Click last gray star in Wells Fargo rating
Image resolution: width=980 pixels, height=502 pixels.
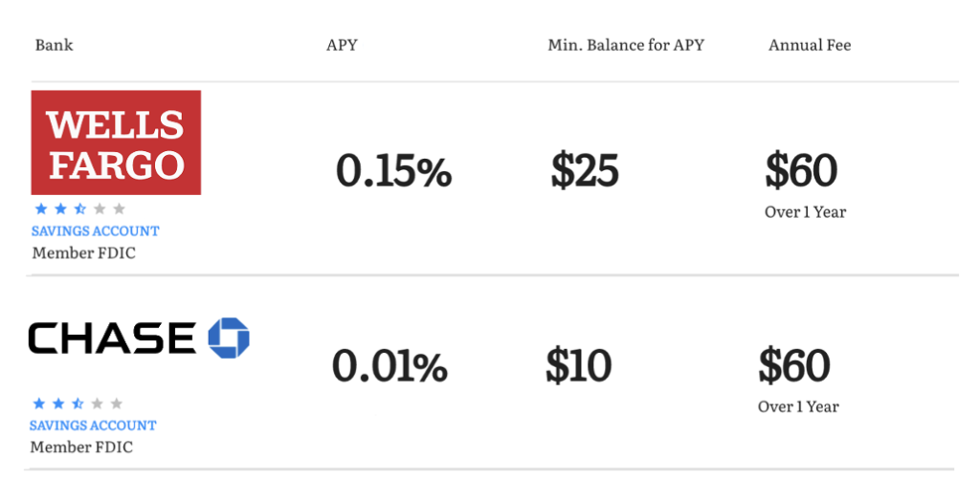tap(119, 208)
